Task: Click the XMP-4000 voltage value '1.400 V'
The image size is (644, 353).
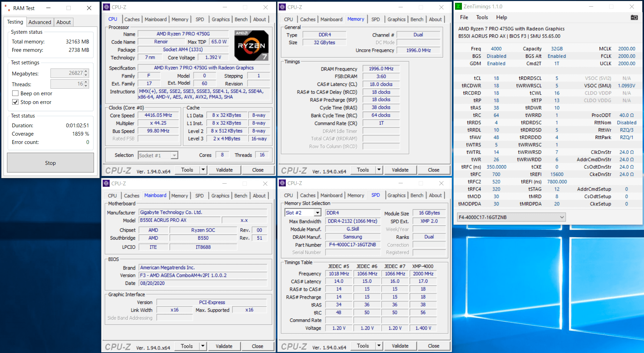Action: 423,328
